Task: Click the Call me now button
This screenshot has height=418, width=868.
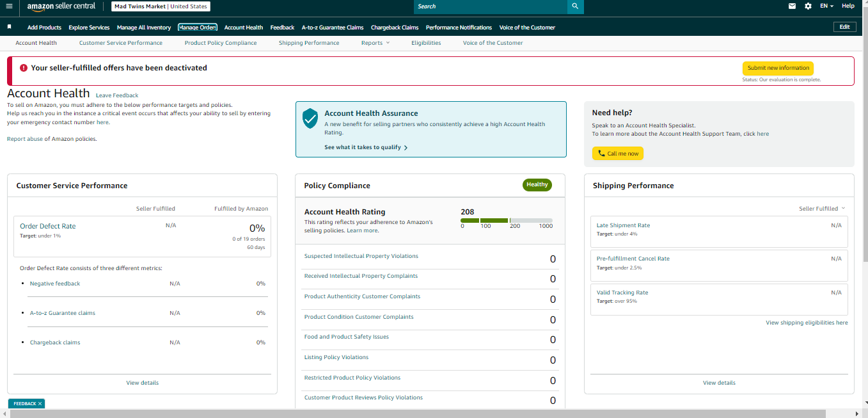Action: click(617, 154)
